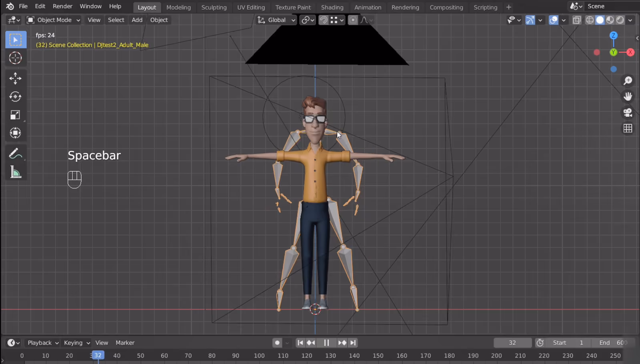The image size is (640, 364).
Task: Toggle X-ray view
Action: [577, 20]
